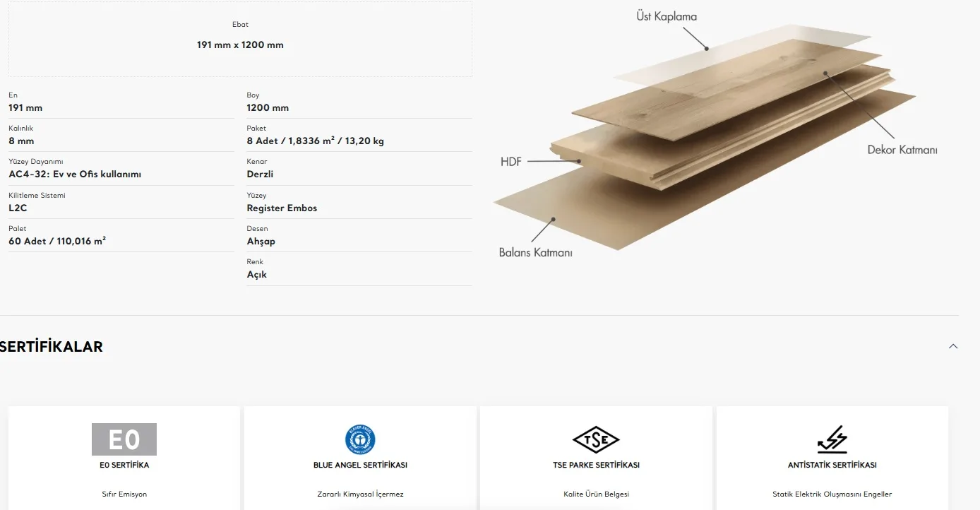Image resolution: width=980 pixels, height=510 pixels.
Task: Click the TSE diamond logo icon
Action: tap(596, 441)
